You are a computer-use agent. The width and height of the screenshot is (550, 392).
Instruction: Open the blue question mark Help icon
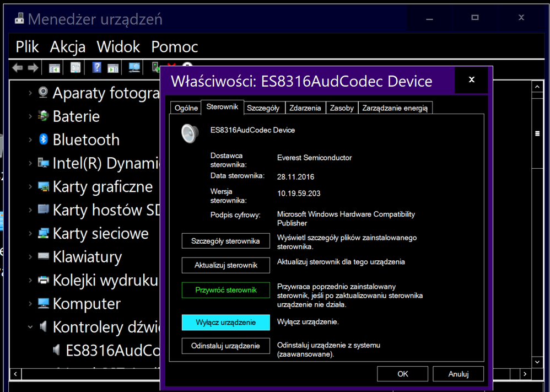point(96,67)
